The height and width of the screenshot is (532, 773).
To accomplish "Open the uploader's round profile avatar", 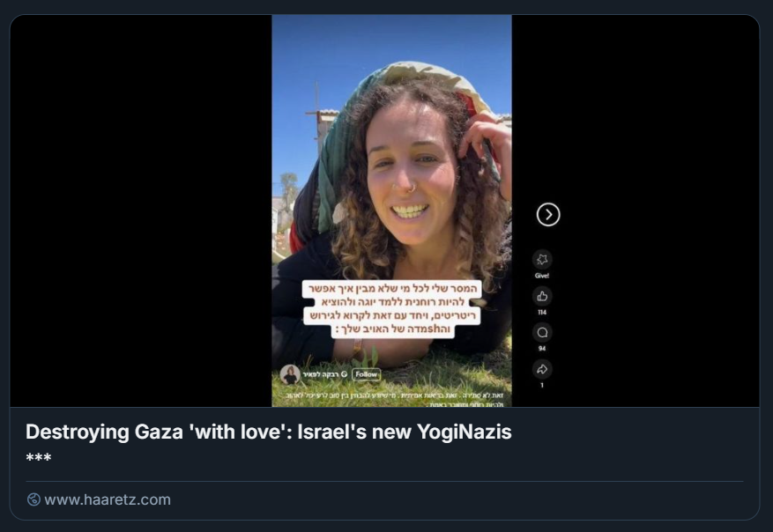I will [290, 375].
